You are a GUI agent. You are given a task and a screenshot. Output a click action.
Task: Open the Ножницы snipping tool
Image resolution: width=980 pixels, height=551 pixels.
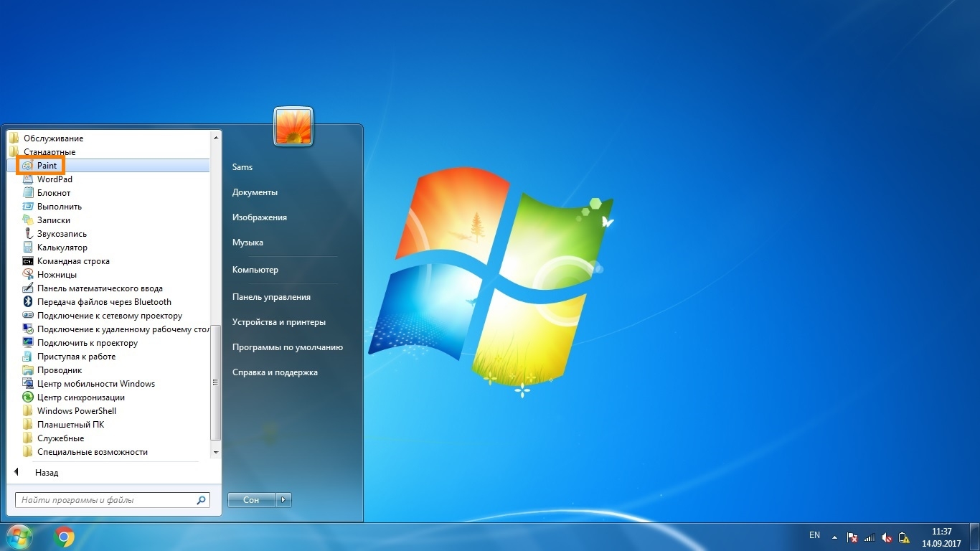pyautogui.click(x=57, y=275)
